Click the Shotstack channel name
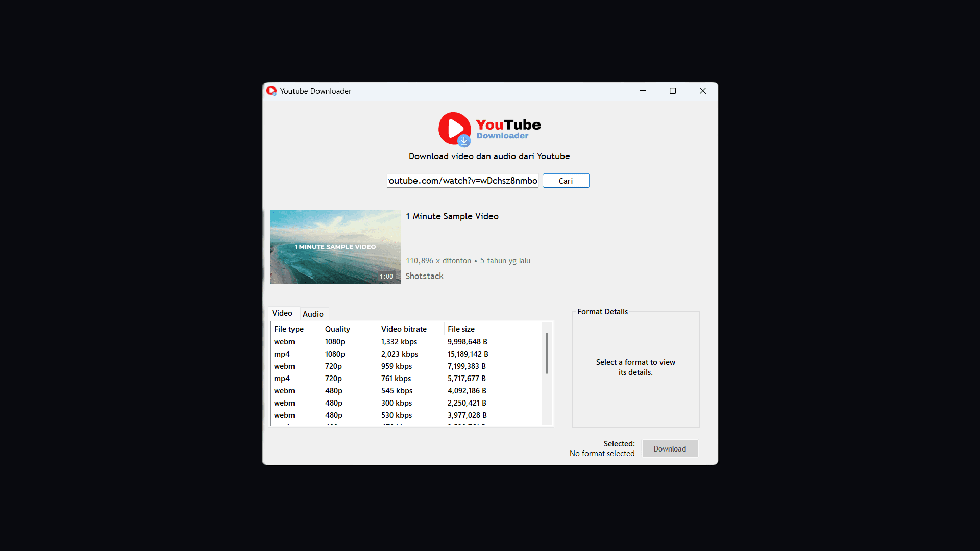This screenshot has height=551, width=980. click(x=425, y=276)
